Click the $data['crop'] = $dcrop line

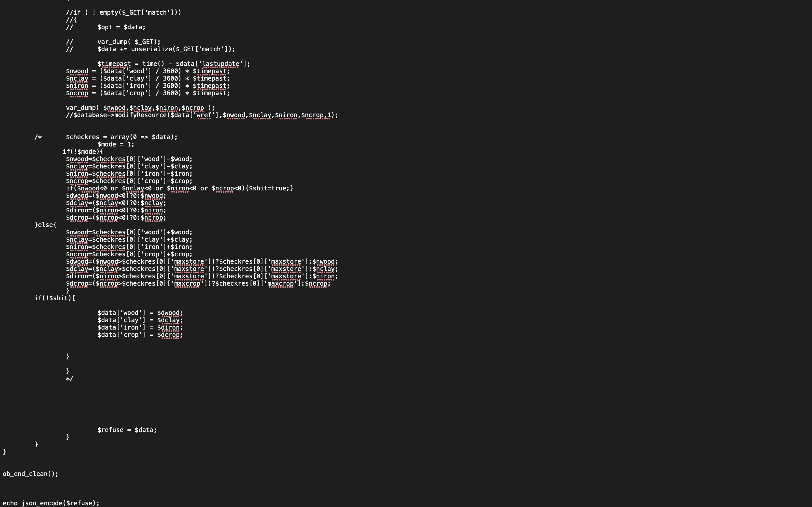(x=140, y=335)
